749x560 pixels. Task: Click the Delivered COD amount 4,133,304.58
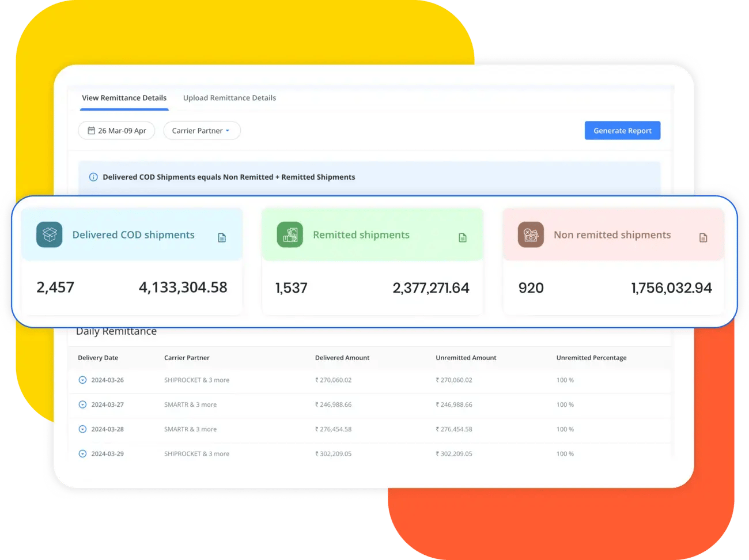click(x=183, y=287)
